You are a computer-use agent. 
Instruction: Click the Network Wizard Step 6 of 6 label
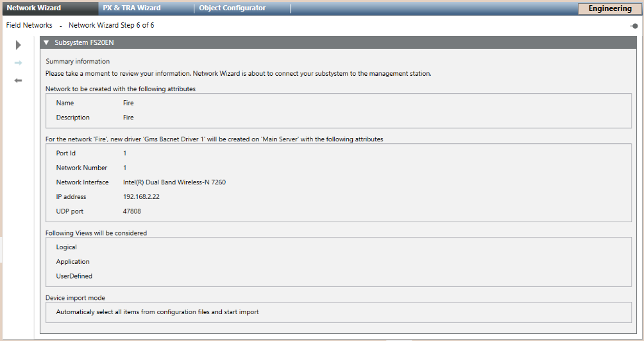pyautogui.click(x=111, y=26)
